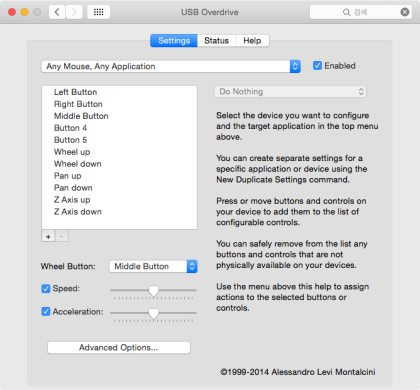
Task: Open the Help tab
Action: [252, 41]
